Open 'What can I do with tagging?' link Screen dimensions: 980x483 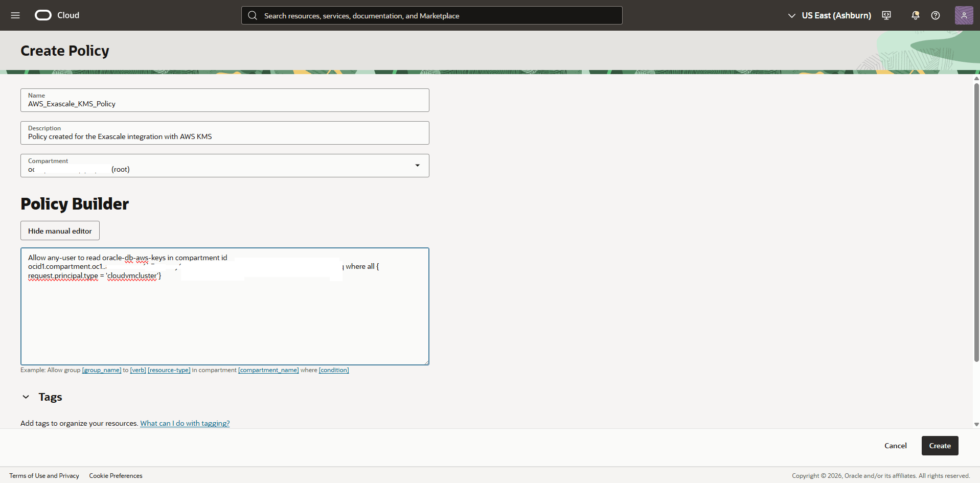point(185,423)
